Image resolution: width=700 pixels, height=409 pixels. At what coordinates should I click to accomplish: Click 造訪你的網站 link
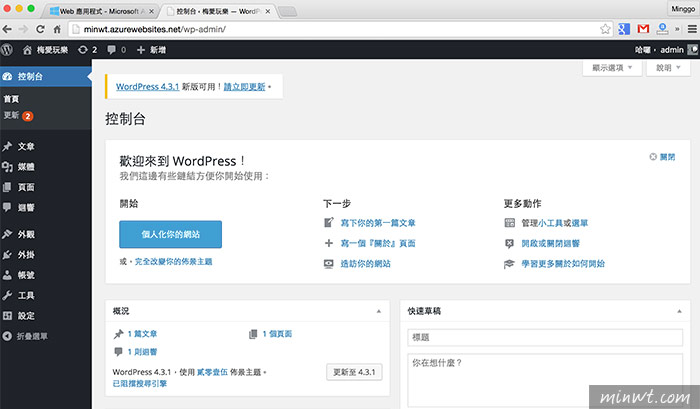365,264
